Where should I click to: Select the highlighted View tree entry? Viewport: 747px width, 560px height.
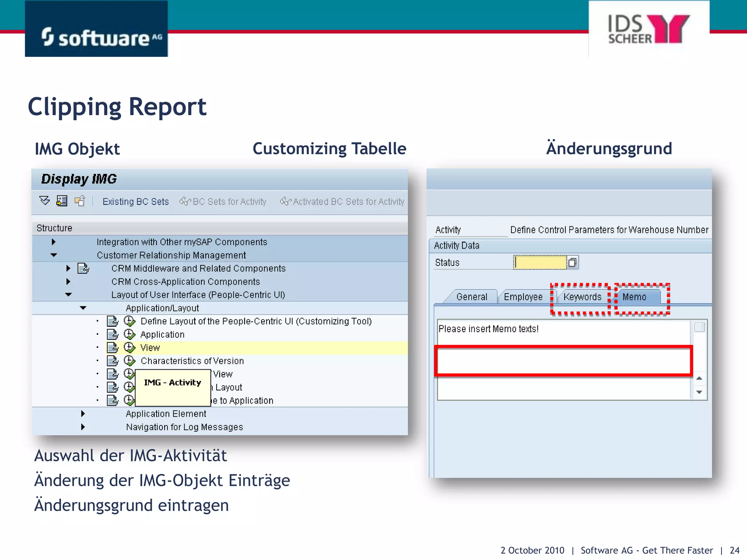pos(150,347)
